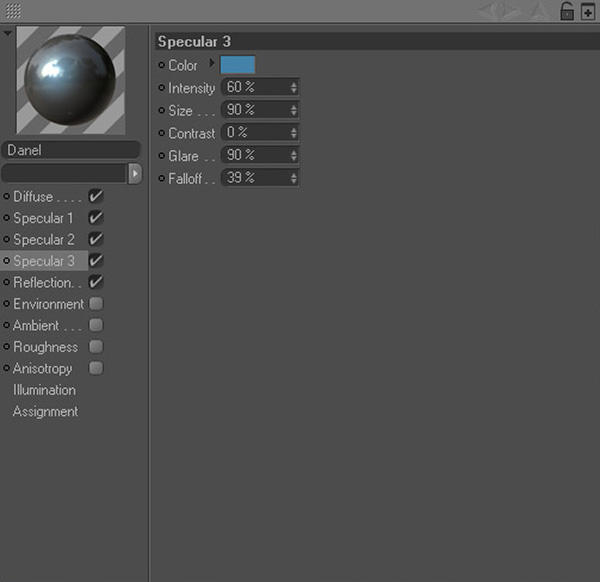
Task: Click the Size field showing 90 %
Action: tap(260, 110)
